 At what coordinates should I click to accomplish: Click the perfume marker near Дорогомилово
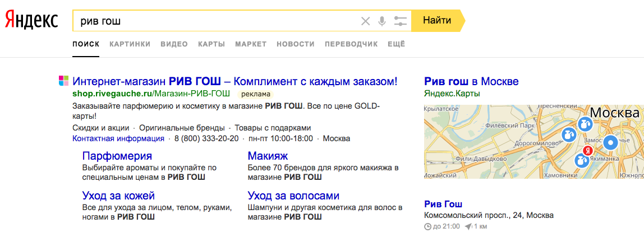[568, 135]
